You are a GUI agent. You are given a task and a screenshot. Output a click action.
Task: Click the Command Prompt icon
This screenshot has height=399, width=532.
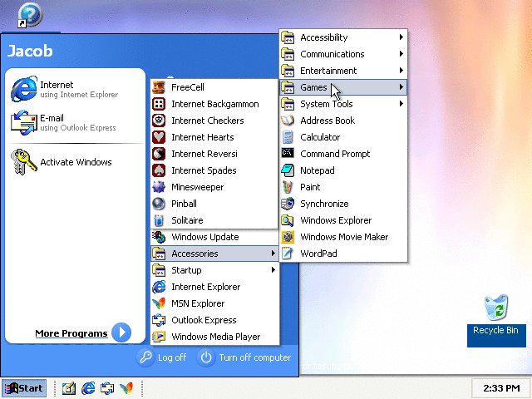288,154
